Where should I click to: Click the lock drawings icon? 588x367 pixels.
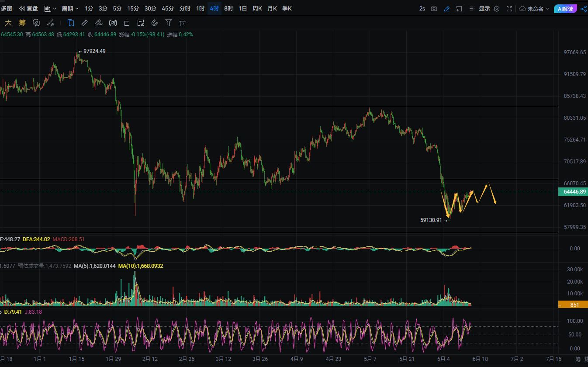[127, 23]
